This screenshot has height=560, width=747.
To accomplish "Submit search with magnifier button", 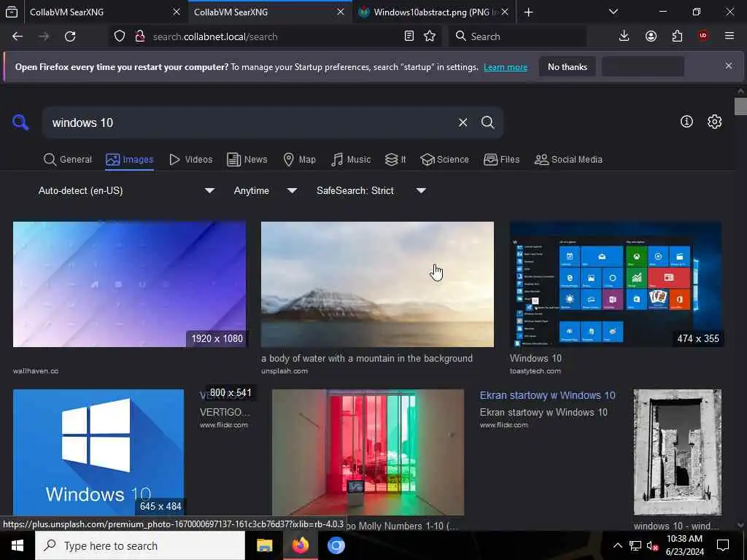I will pyautogui.click(x=487, y=122).
